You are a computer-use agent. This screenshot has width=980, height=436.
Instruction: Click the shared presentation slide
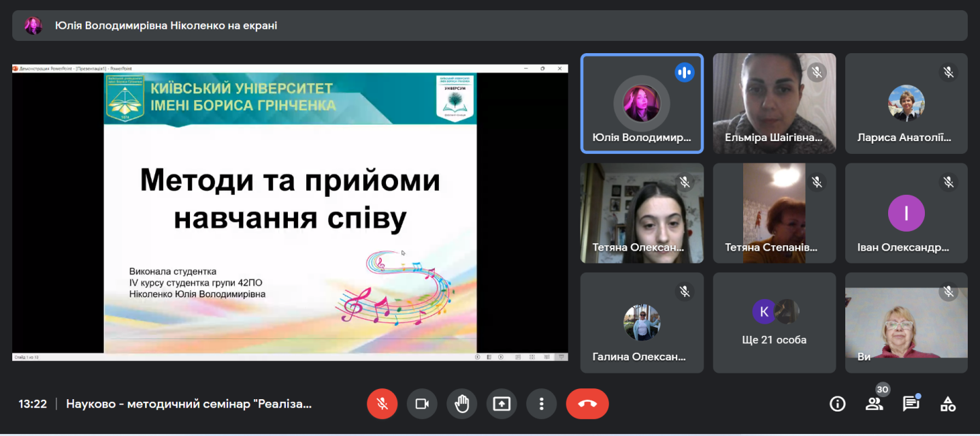pos(290,213)
